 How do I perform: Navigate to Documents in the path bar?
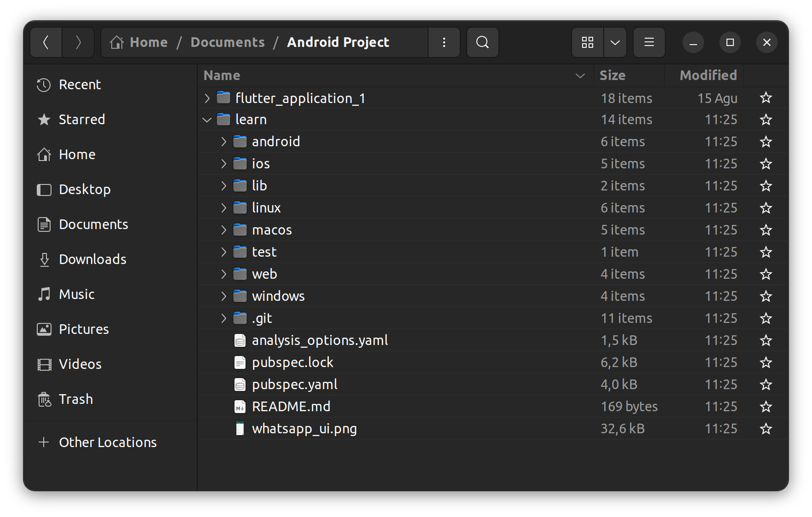(x=228, y=42)
